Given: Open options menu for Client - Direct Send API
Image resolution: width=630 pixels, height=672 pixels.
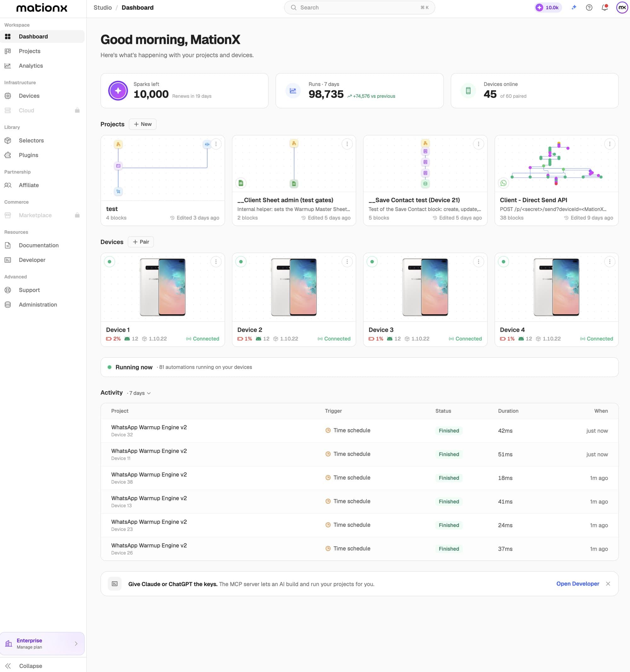Looking at the screenshot, I should pyautogui.click(x=610, y=144).
